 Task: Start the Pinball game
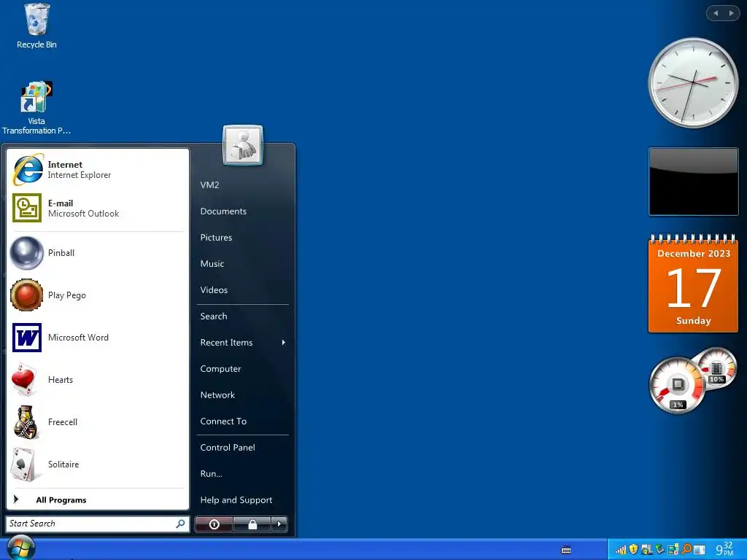pos(98,253)
